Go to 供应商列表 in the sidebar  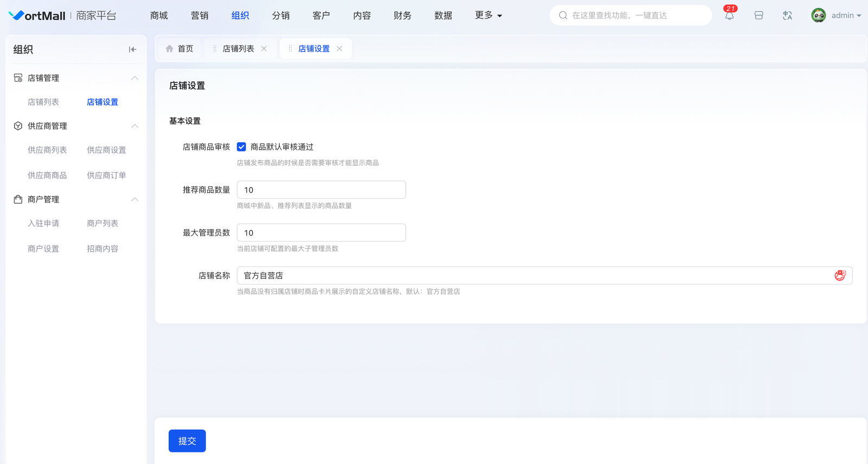point(47,150)
